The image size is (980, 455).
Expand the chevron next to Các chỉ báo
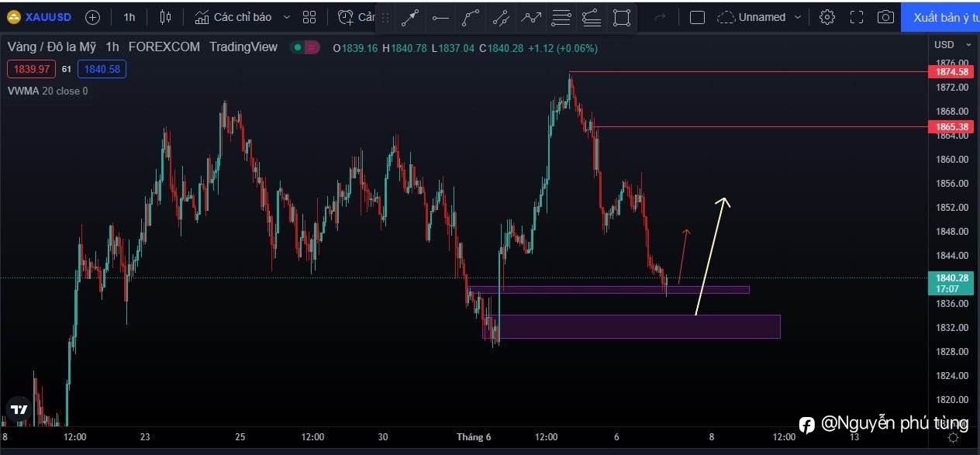point(287,17)
